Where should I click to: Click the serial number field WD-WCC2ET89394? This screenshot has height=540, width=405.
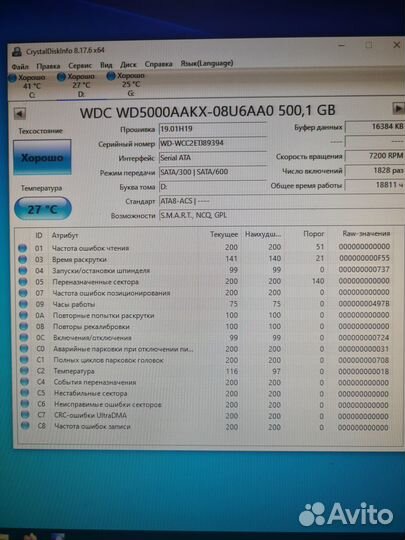coord(212,143)
